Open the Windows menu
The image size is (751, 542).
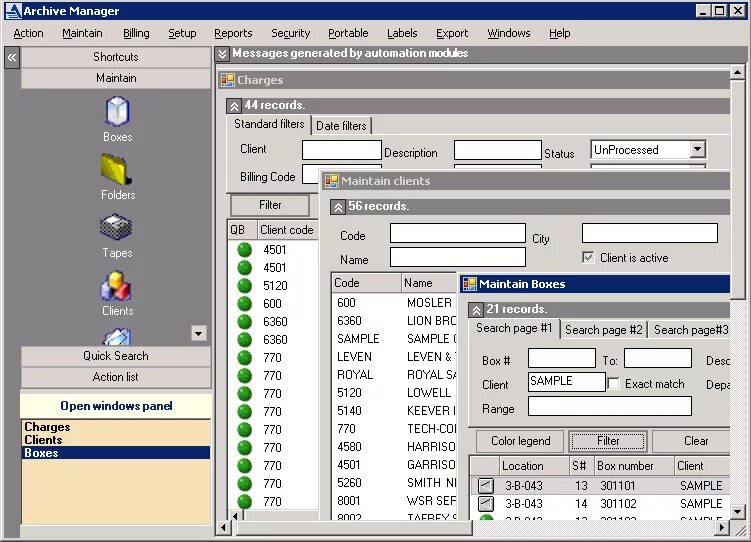click(509, 33)
